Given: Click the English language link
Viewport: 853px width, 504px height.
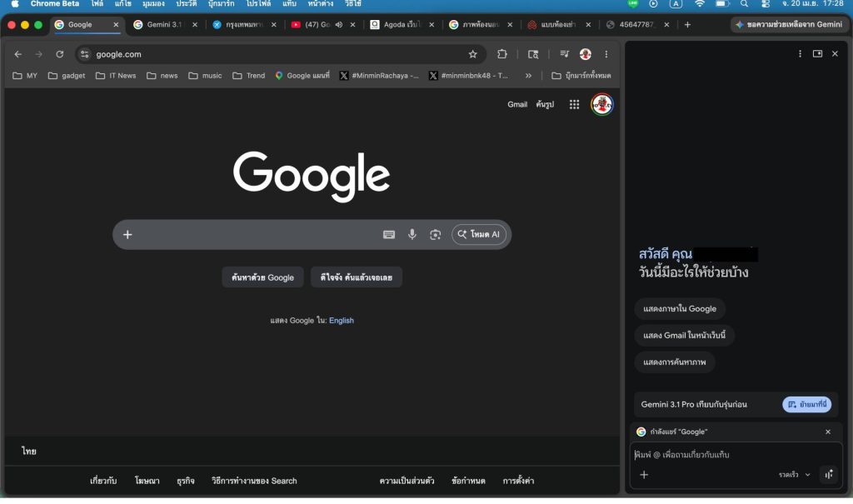Looking at the screenshot, I should point(342,321).
